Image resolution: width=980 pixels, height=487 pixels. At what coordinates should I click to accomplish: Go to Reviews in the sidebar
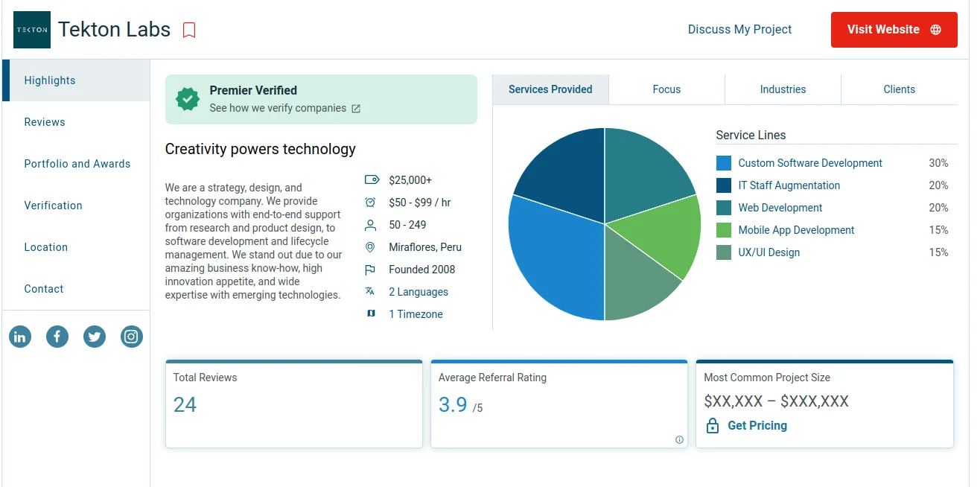point(76,122)
